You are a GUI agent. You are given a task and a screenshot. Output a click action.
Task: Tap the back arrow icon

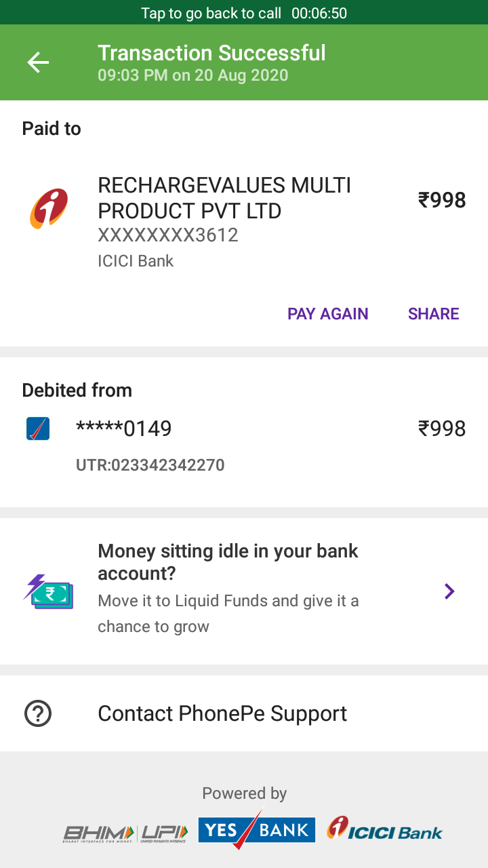point(38,63)
